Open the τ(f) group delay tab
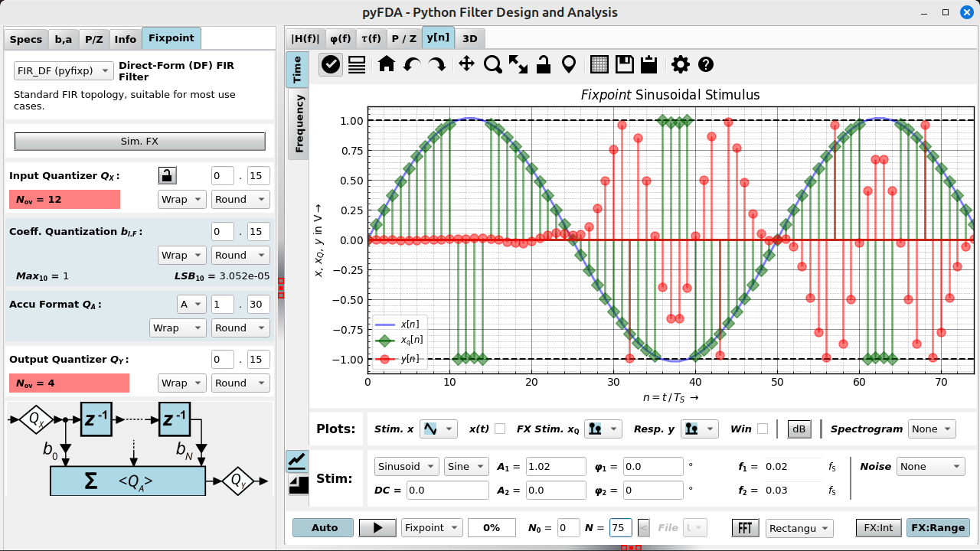 pos(372,38)
